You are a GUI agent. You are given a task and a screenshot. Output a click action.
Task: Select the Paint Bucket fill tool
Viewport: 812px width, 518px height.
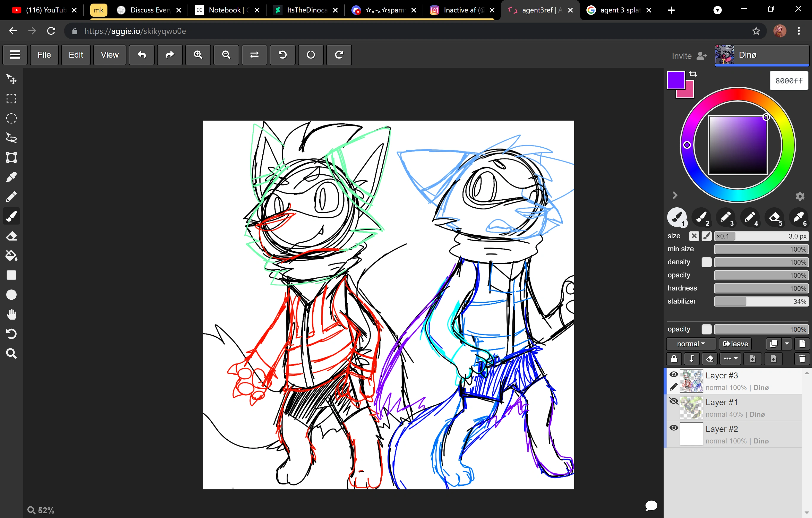click(12, 256)
